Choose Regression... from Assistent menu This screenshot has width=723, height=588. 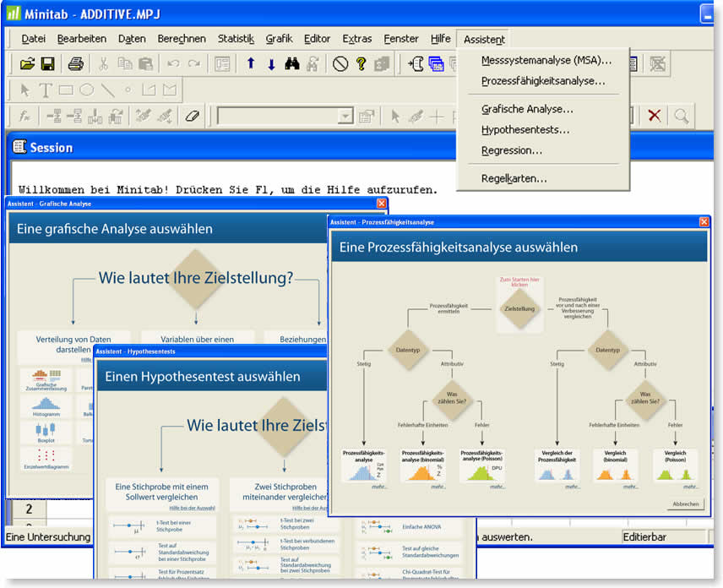pos(511,151)
